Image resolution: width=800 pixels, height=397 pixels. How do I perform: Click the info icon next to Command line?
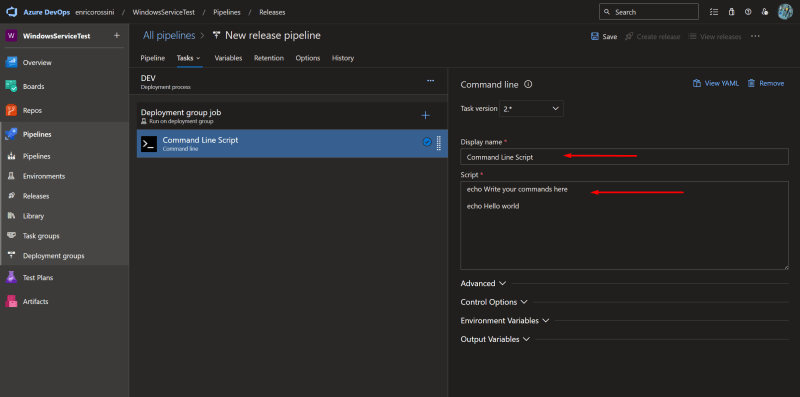pos(528,84)
